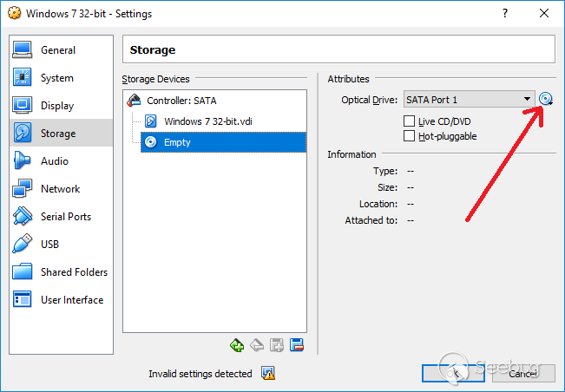
Task: Click the VirtualBox gear icon in title bar
Action: (15, 13)
